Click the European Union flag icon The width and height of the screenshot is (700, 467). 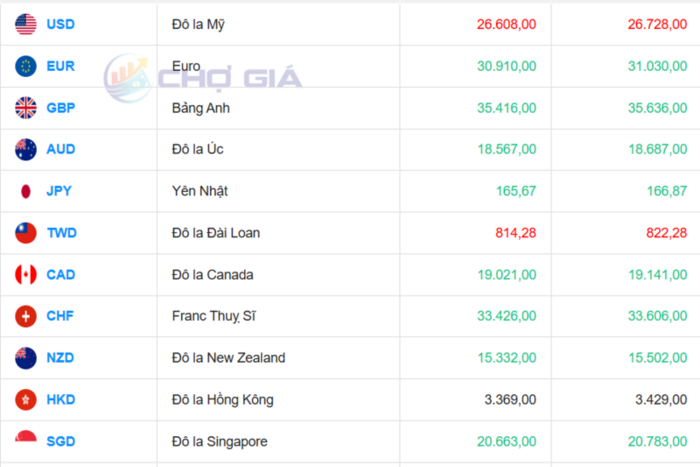click(x=26, y=66)
